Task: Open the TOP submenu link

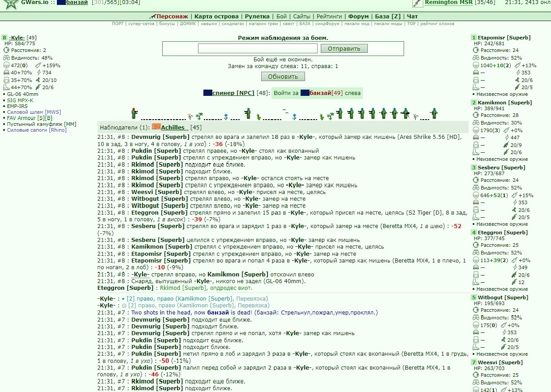Action: coord(411,24)
